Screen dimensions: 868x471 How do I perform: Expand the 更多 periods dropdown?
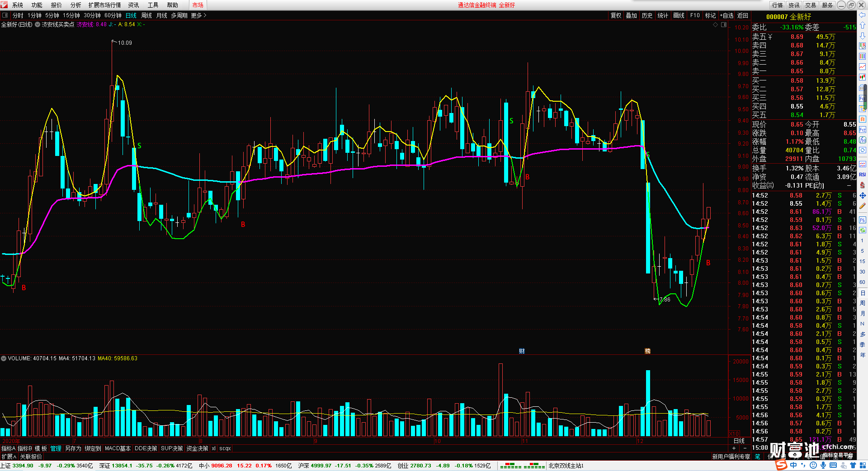coord(198,15)
